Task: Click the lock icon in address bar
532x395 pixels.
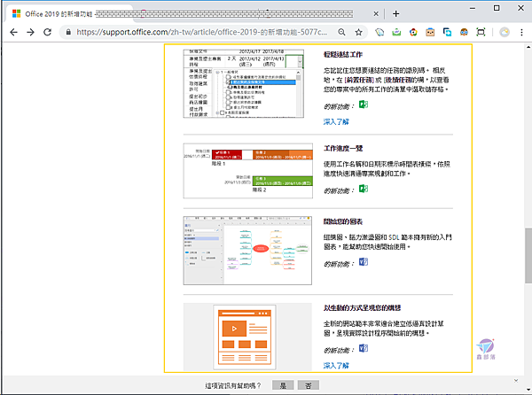Action: pyautogui.click(x=68, y=32)
